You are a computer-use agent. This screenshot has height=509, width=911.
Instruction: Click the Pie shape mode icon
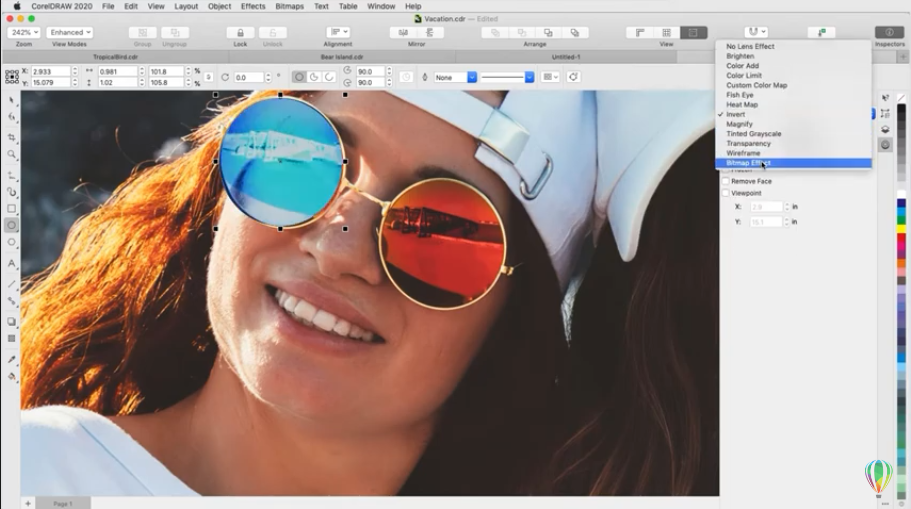314,77
